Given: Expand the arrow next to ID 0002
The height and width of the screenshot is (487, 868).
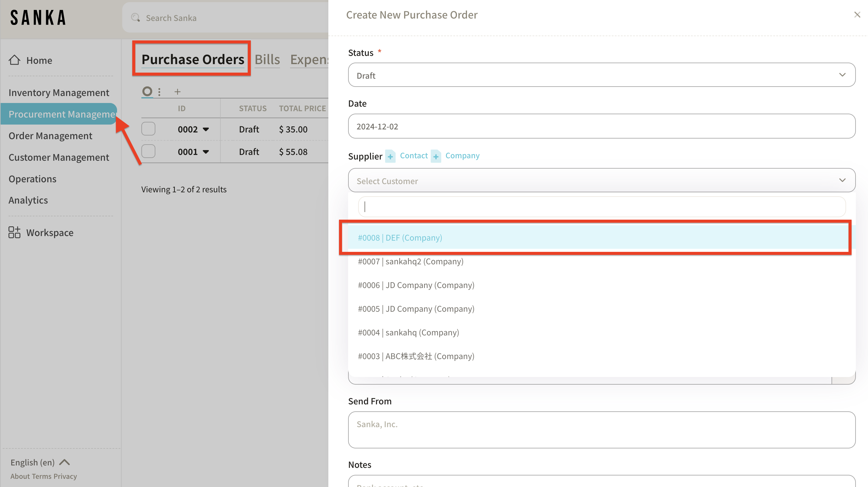Looking at the screenshot, I should (206, 129).
